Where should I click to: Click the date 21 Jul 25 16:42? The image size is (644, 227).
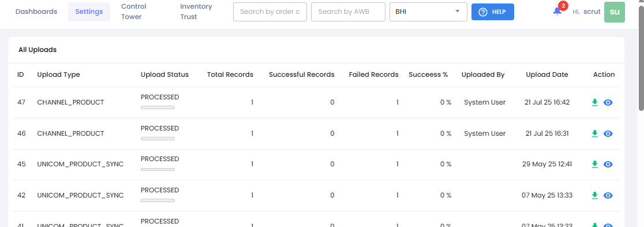[x=547, y=102]
